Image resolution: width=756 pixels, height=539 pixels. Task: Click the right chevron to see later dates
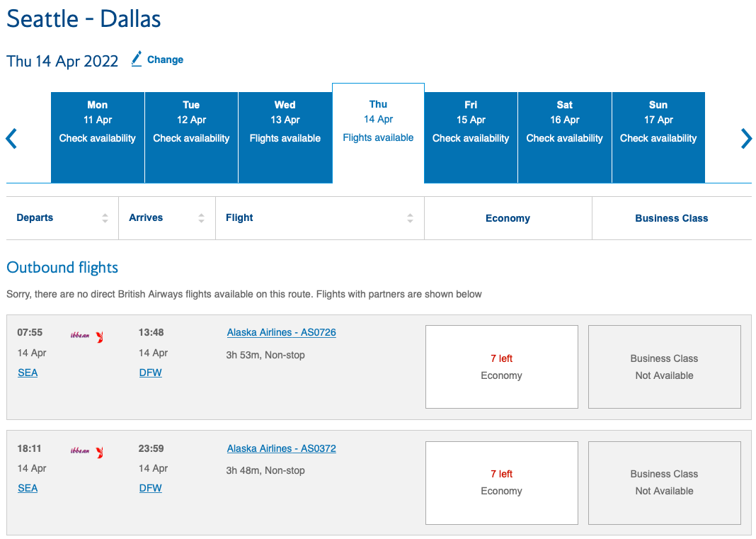746,139
